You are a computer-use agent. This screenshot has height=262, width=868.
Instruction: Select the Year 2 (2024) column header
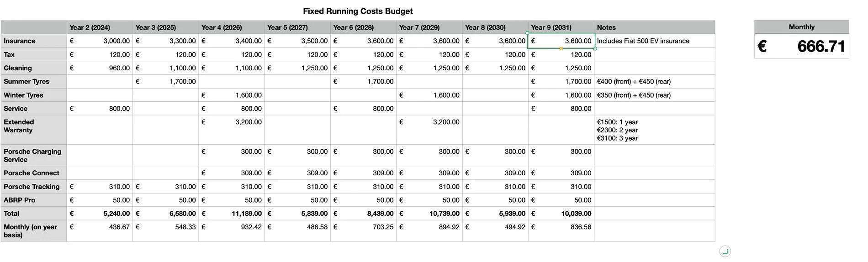(100, 27)
